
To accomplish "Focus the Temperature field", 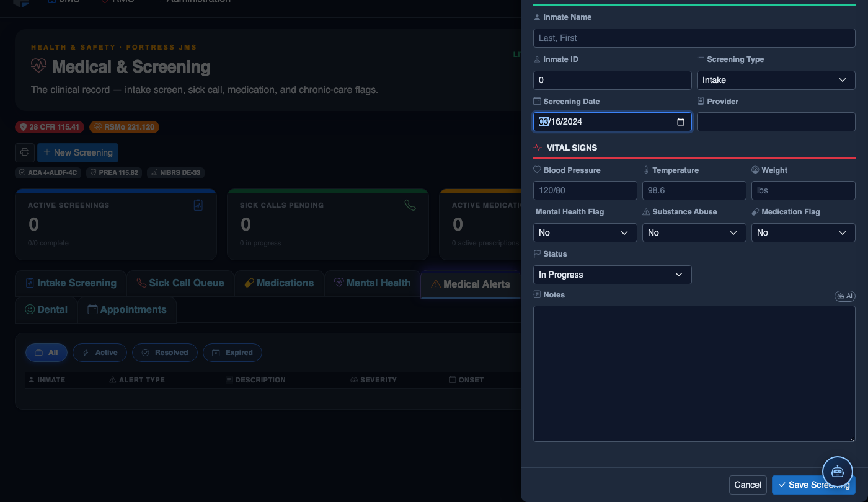I will 694,191.
